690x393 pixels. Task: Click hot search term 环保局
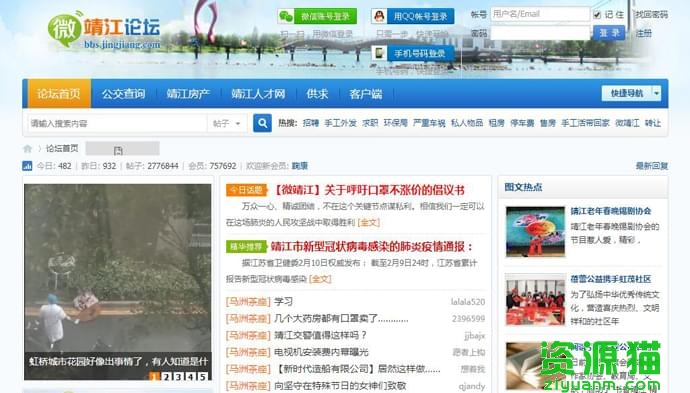point(396,123)
